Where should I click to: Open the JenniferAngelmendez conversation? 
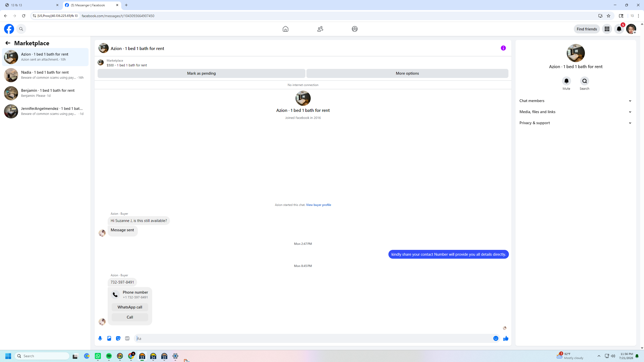pos(45,111)
